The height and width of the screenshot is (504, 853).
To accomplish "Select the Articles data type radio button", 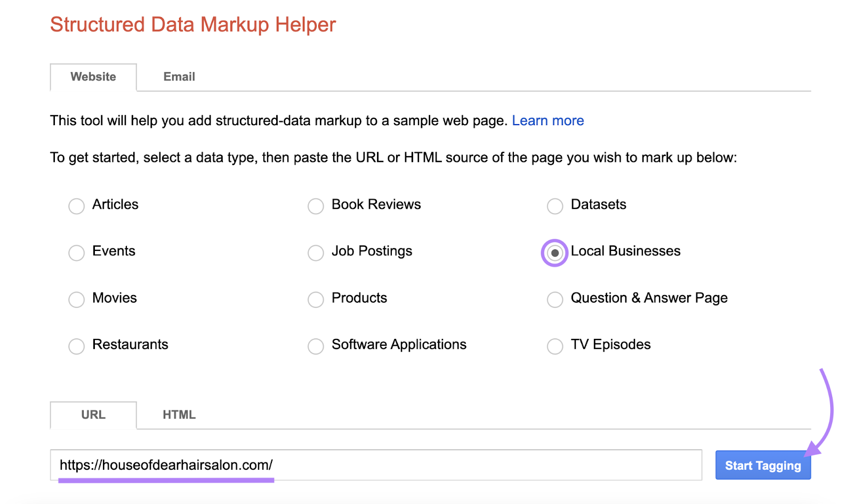I will (x=76, y=206).
